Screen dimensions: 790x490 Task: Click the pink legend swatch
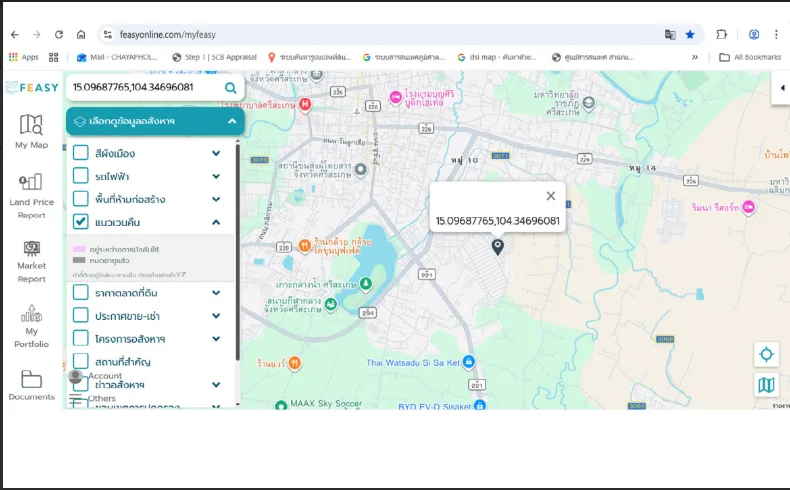[79, 249]
